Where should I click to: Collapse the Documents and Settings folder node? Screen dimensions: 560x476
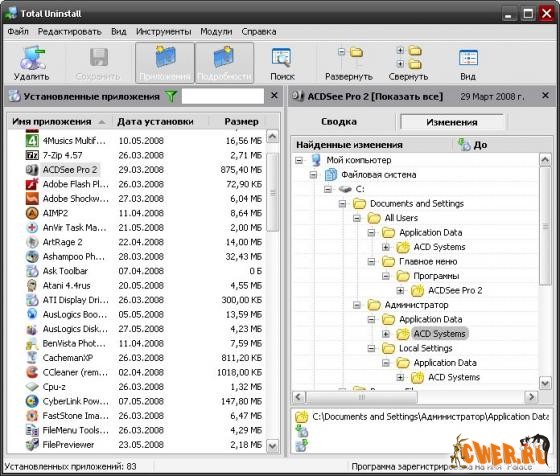point(342,204)
